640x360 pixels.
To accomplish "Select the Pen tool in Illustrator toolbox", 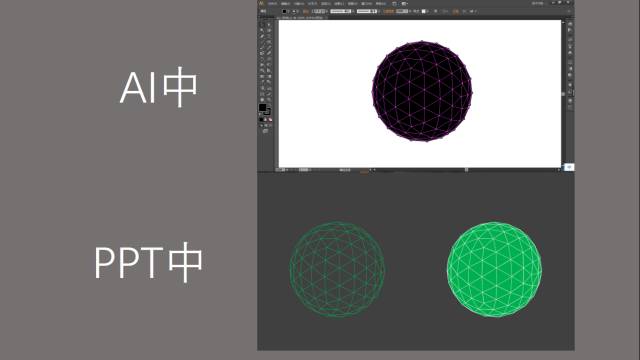I will pos(262,36).
